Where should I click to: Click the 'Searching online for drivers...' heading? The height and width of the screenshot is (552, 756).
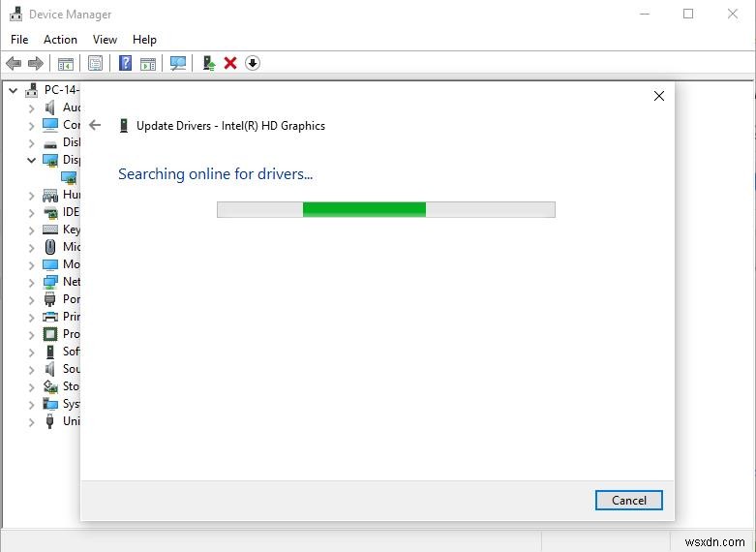pos(216,173)
